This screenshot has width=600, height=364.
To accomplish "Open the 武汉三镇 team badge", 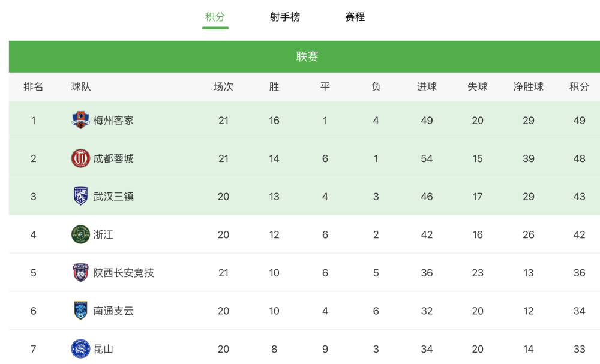I will pos(80,196).
